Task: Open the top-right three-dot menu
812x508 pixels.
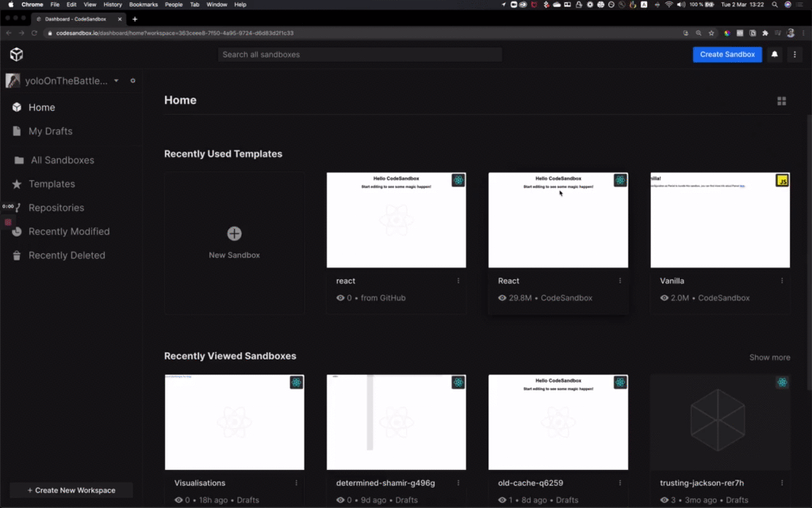Action: tap(795, 54)
